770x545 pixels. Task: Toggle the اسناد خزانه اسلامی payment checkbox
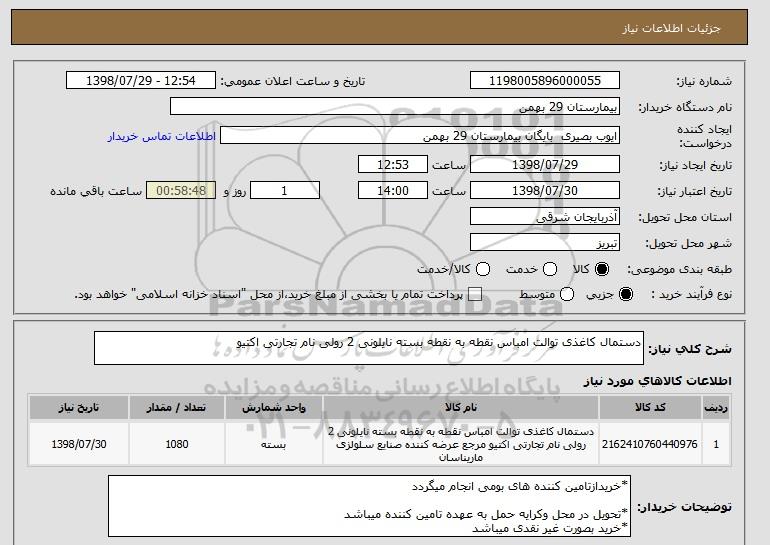474,294
